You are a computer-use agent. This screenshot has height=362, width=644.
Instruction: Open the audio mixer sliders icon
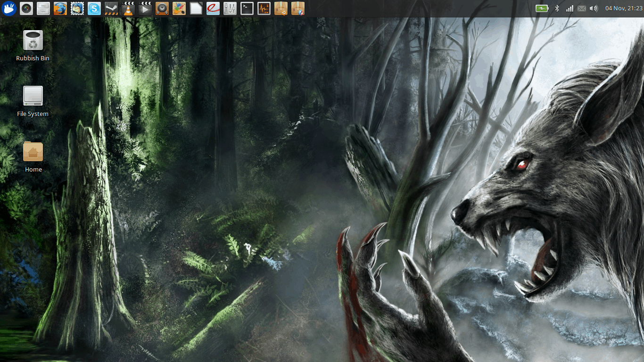coord(230,8)
